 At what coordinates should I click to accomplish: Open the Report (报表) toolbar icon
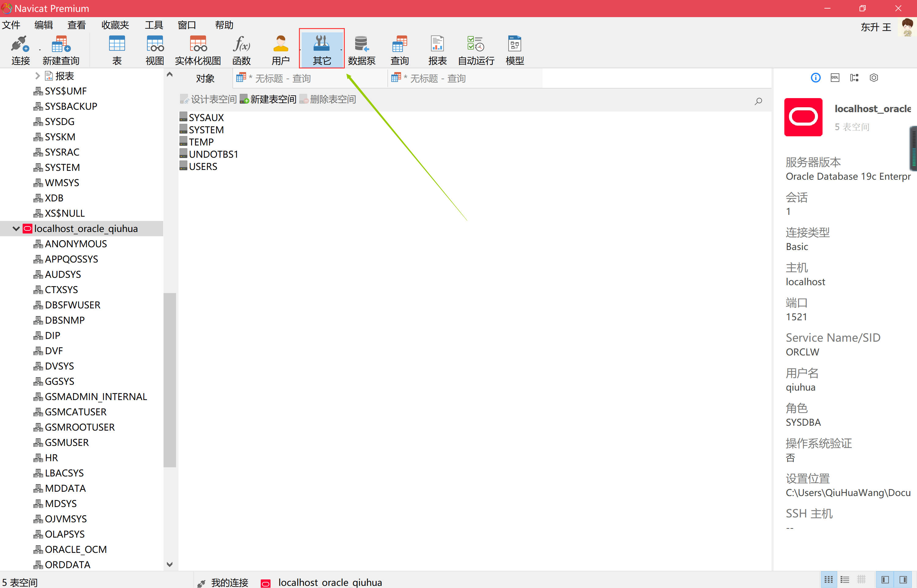[437, 50]
